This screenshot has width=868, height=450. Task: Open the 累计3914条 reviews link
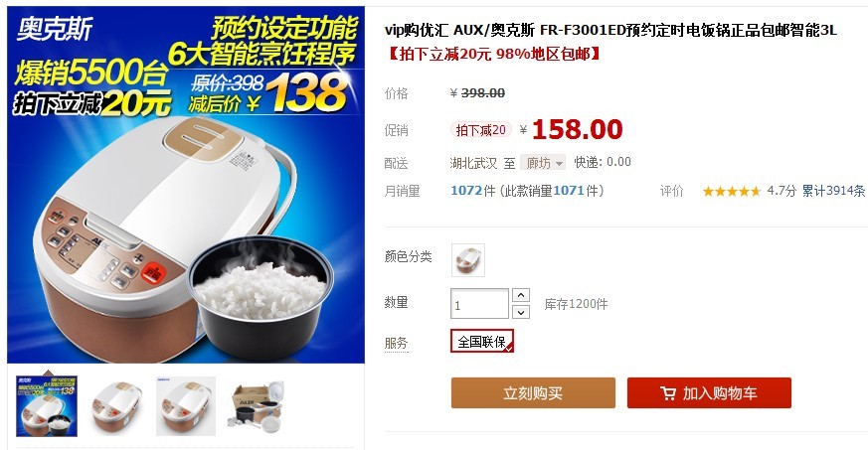(833, 191)
